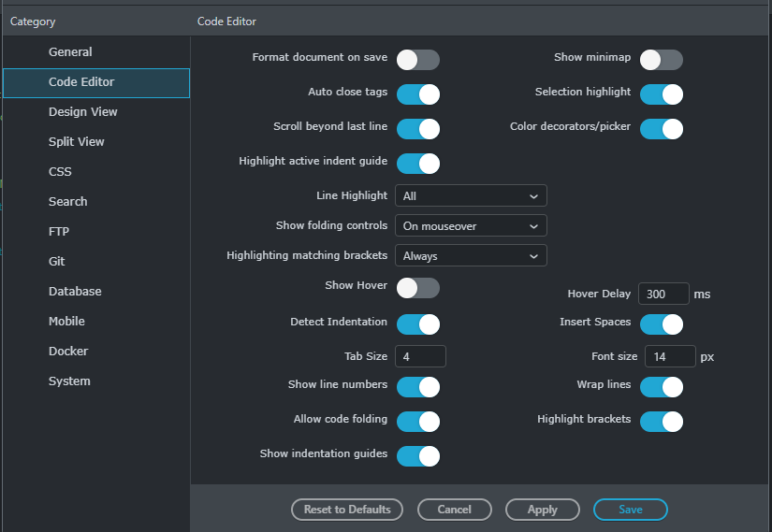772x532 pixels.
Task: Open Show folding controls dropdown
Action: [471, 226]
